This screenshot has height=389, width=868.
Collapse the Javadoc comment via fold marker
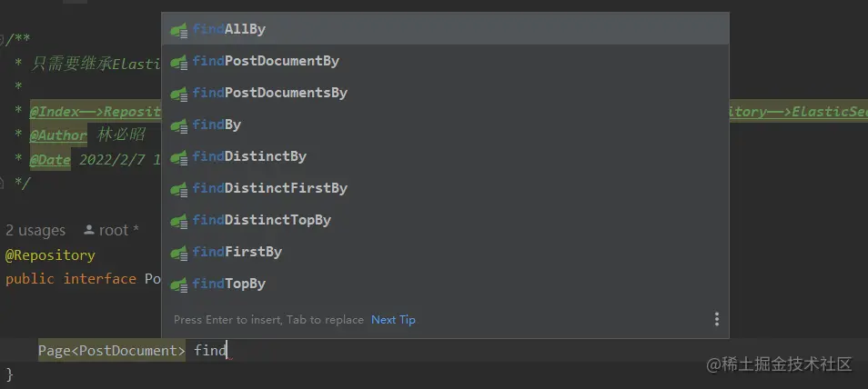pyautogui.click(x=2, y=40)
